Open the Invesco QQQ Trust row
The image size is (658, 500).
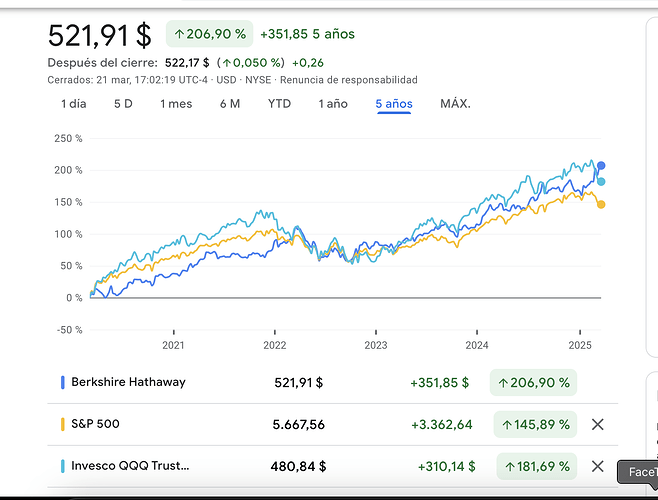[x=333, y=466]
